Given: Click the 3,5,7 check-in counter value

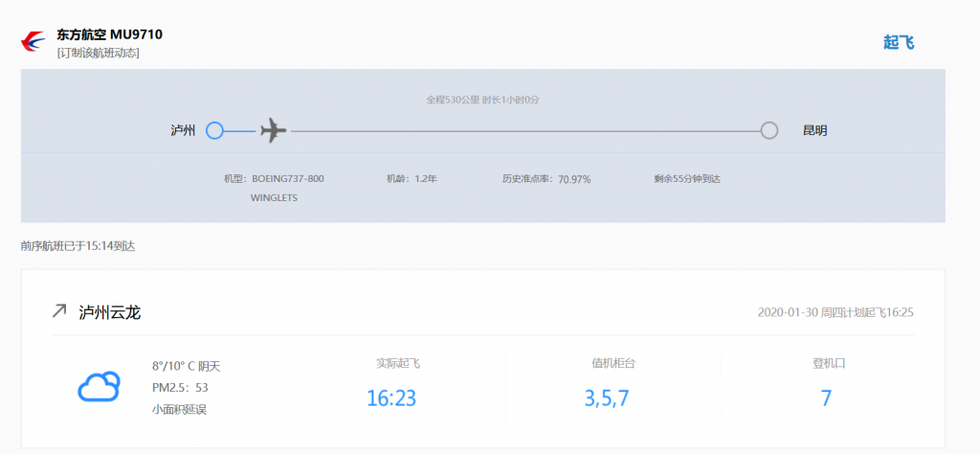Looking at the screenshot, I should (x=607, y=398).
